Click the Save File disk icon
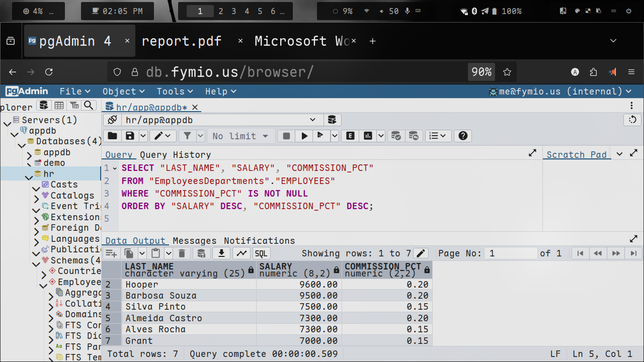The image size is (644, 362). pos(130,136)
